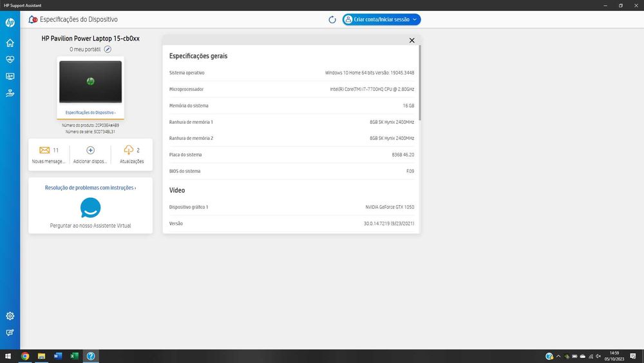This screenshot has width=644, height=363.
Task: Click Número do produto text
Action: 90,125
